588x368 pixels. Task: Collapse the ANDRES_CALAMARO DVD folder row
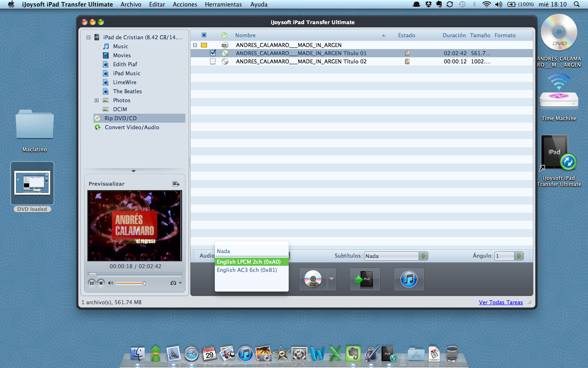tap(195, 45)
